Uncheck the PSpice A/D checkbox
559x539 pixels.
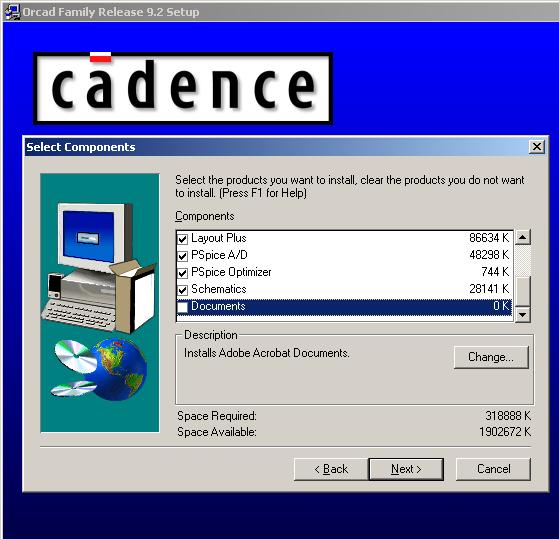[x=183, y=256]
